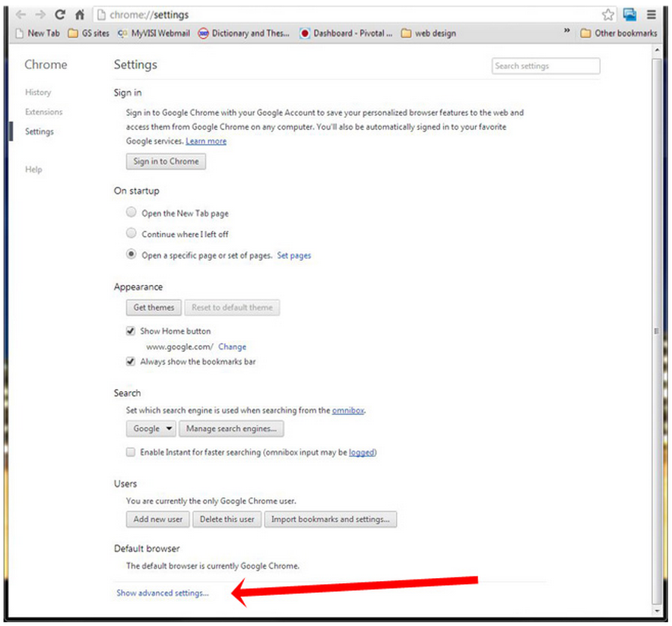Expand the hidden bookmarks chevron
The image size is (672, 626).
566,31
